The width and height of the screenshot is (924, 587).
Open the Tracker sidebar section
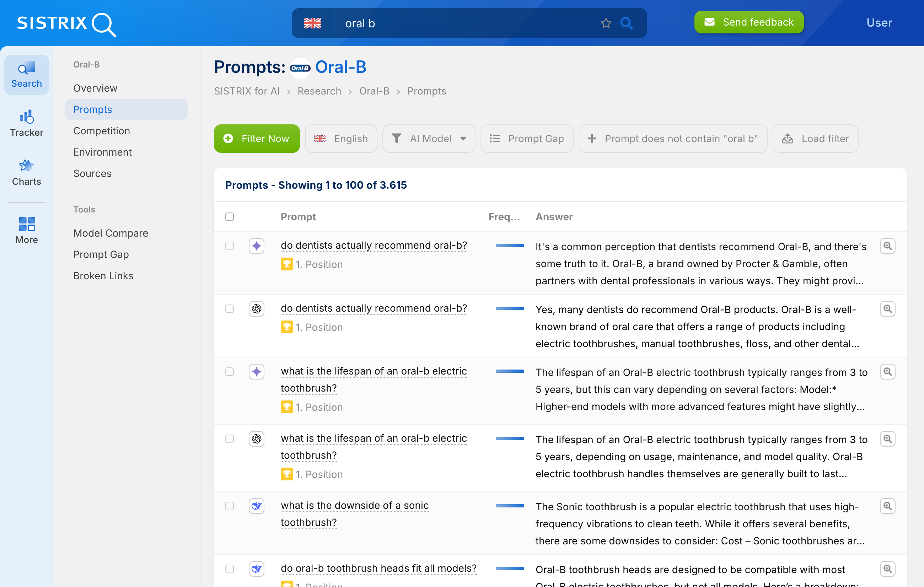[x=27, y=124]
